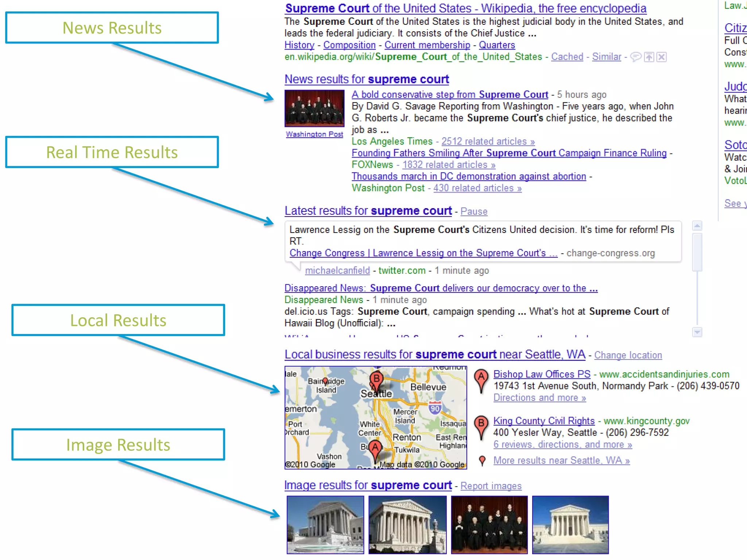Open 2512 related articles link

488,141
